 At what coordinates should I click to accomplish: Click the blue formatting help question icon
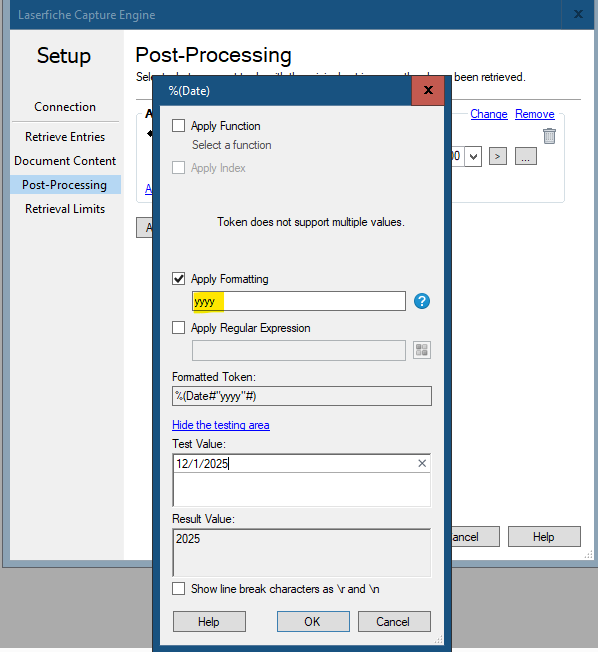[x=422, y=301]
